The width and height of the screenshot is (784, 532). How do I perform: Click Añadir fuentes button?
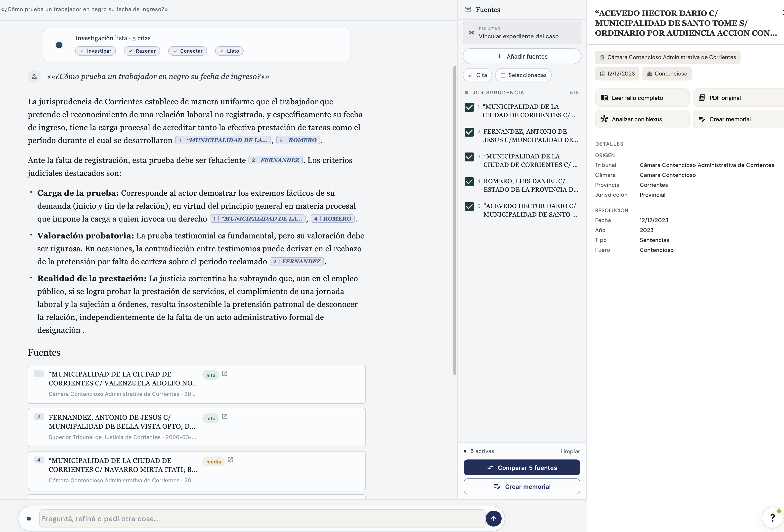[x=522, y=56]
